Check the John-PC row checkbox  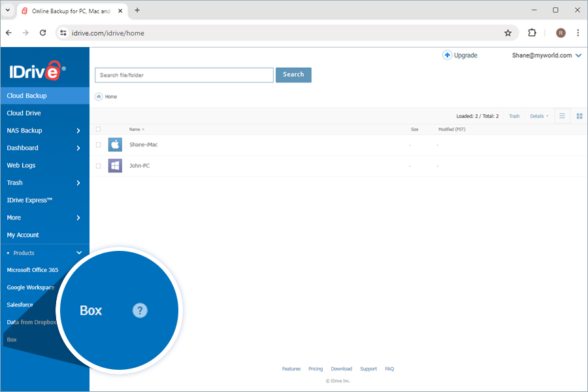[x=98, y=166]
